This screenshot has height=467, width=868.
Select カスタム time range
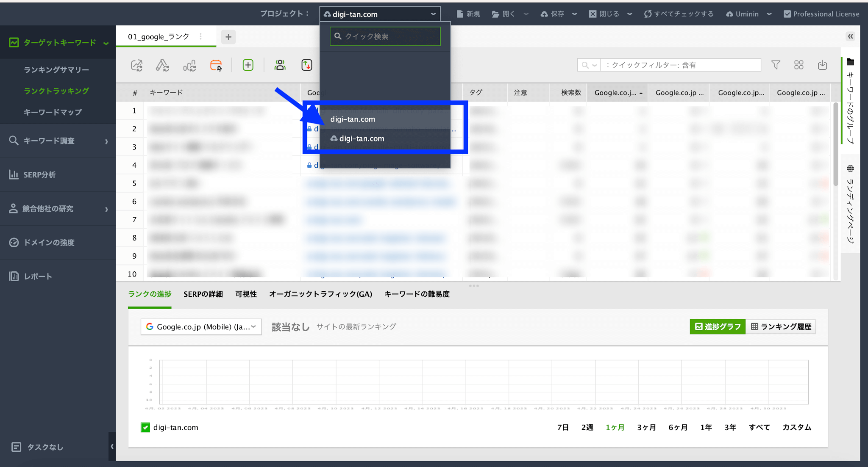pos(796,427)
